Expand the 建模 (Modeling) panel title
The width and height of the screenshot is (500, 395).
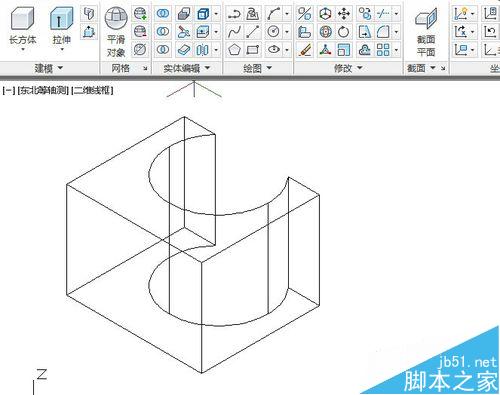(49, 68)
